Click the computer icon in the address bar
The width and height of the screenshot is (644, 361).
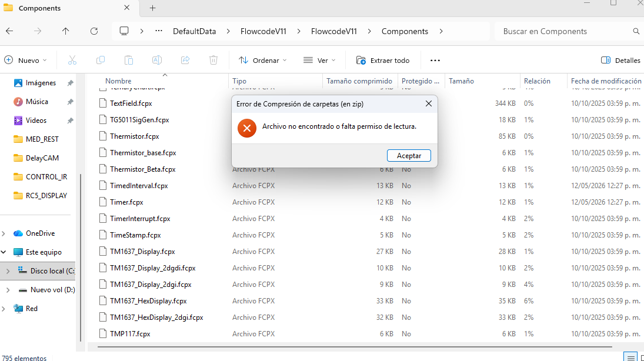pos(124,31)
